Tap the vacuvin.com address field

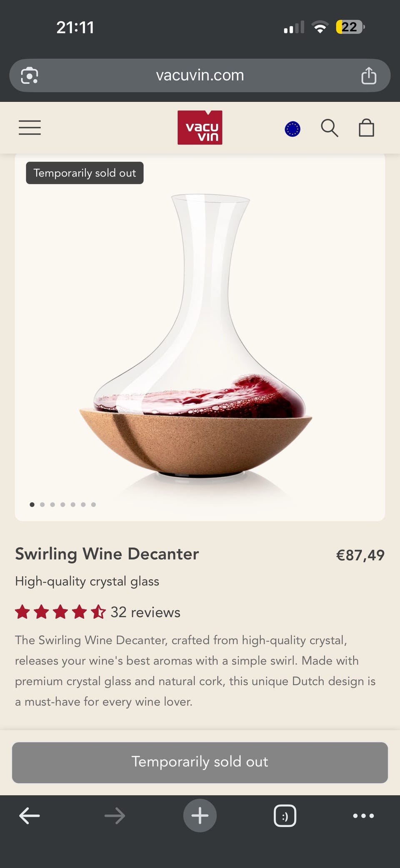[x=200, y=75]
